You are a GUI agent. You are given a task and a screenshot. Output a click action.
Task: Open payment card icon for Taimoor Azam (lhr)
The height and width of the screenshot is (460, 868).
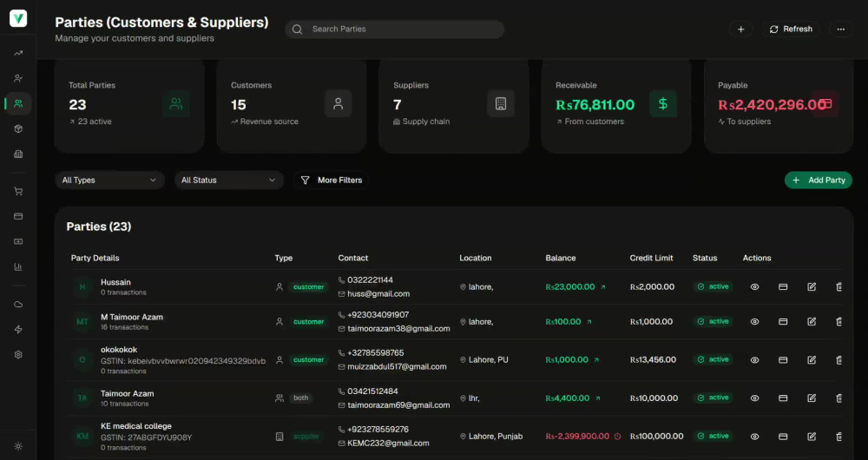pyautogui.click(x=783, y=398)
